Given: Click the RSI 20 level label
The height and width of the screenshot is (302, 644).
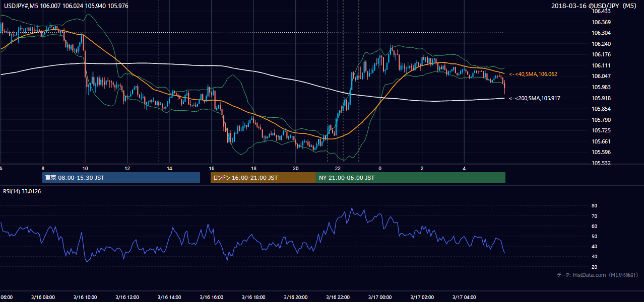Looking at the screenshot, I should pyautogui.click(x=594, y=267).
